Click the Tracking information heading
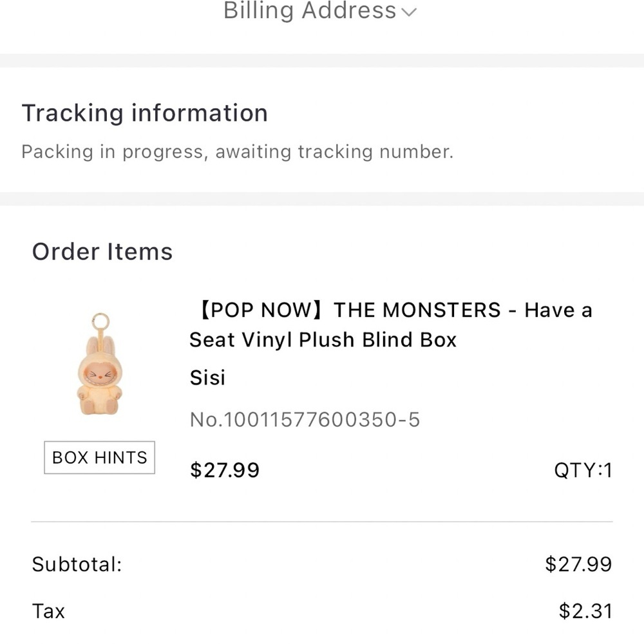644x644 pixels. coord(145,113)
